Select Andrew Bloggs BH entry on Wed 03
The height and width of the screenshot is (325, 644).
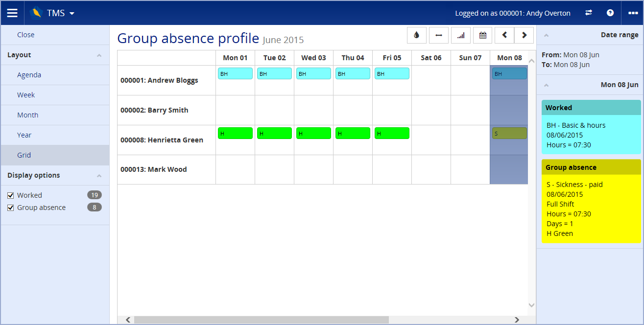point(313,73)
